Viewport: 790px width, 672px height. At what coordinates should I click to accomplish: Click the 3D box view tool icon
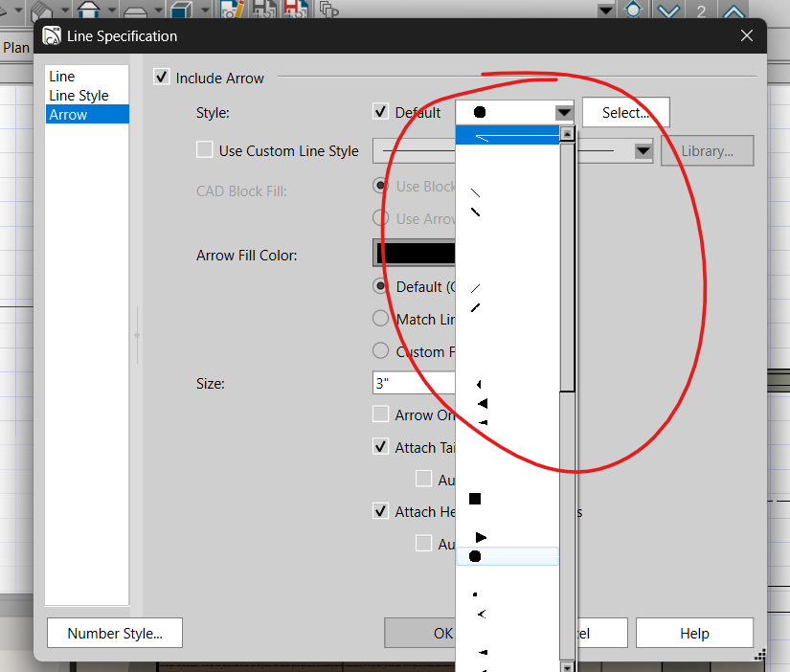(x=181, y=9)
